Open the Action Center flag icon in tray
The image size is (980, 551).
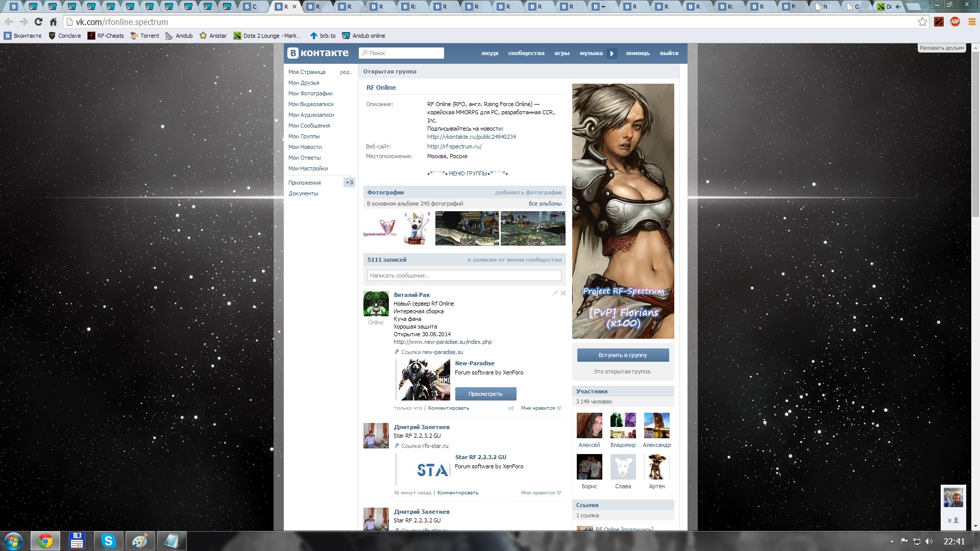point(904,541)
